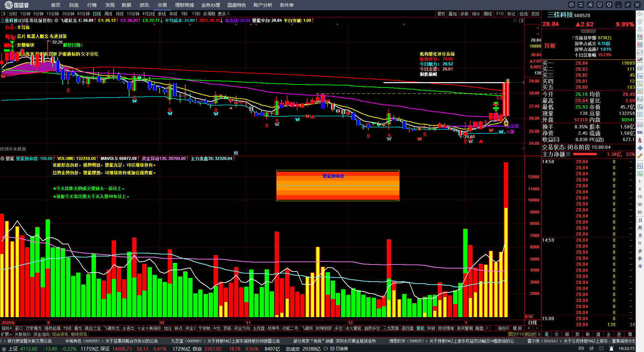Click the keyboard icon in status bar

point(581,349)
